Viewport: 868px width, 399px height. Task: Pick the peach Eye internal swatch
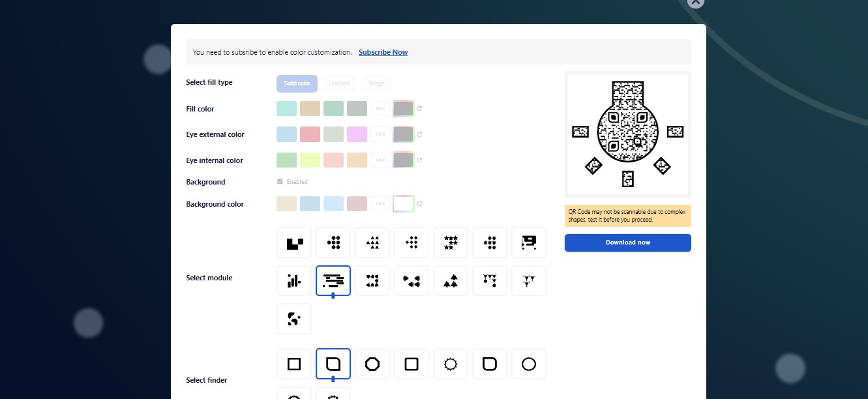point(357,160)
